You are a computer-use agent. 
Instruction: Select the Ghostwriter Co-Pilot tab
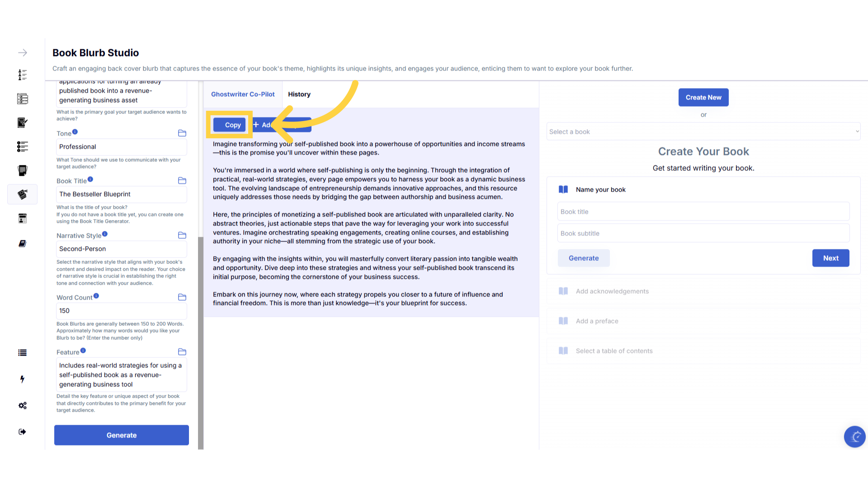(243, 94)
